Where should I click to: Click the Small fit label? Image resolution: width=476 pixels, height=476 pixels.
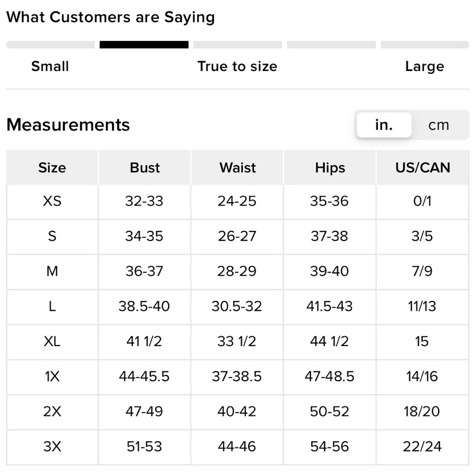coord(50,66)
